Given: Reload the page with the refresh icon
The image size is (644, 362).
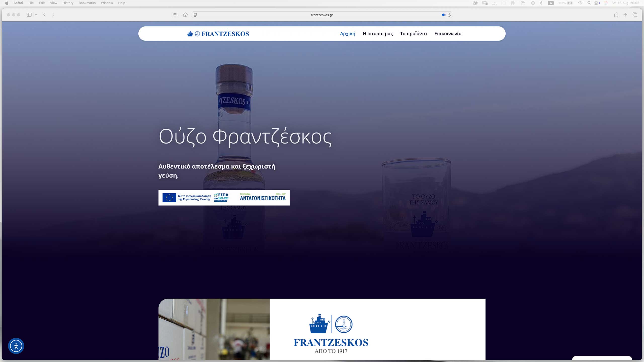Looking at the screenshot, I should (449, 15).
